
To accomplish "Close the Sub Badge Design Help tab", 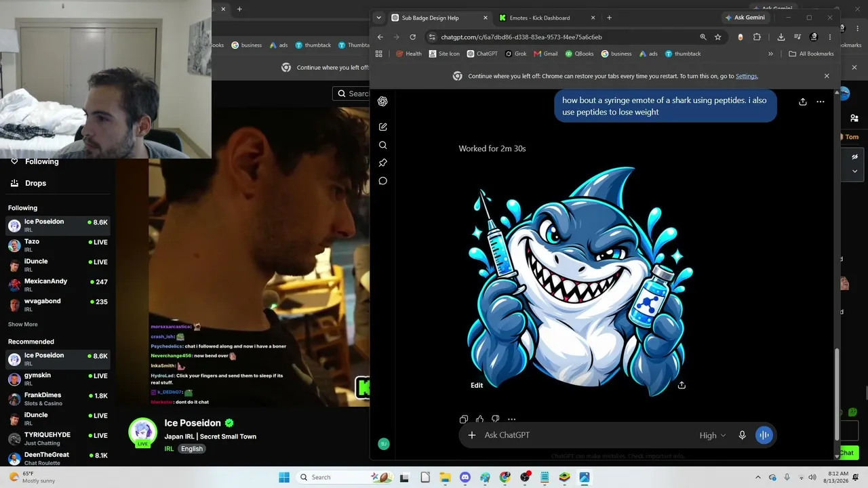I will coord(486,18).
